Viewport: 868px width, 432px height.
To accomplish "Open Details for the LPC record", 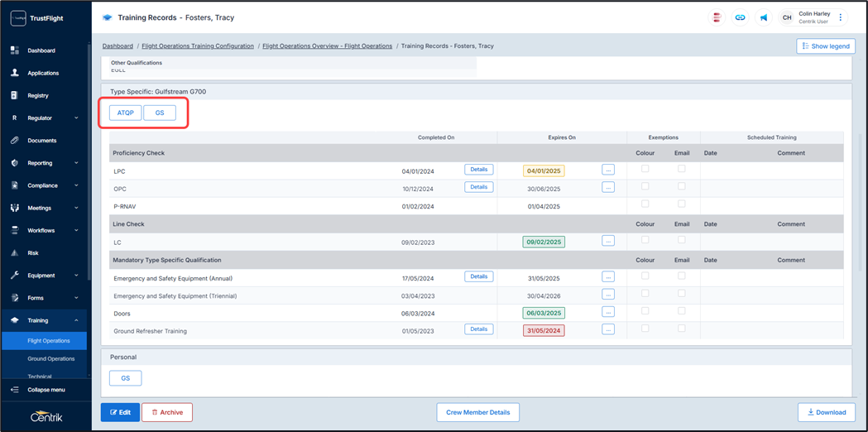I will [478, 170].
